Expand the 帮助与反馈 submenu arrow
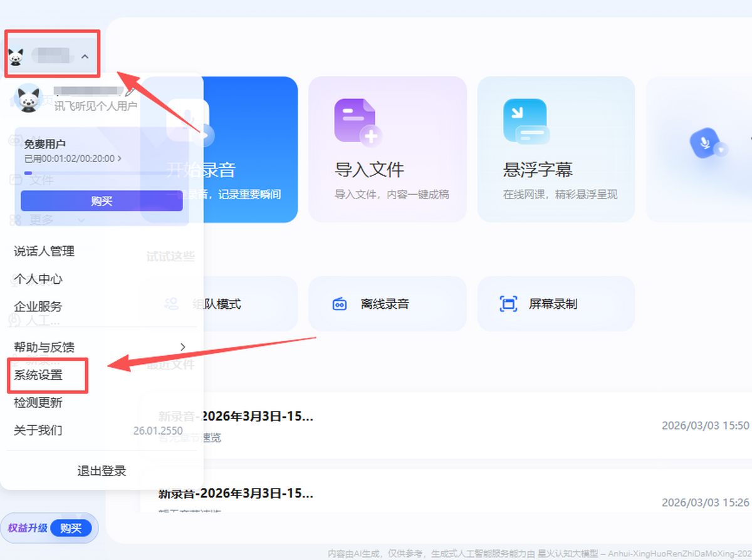Image resolution: width=752 pixels, height=560 pixels. tap(183, 347)
